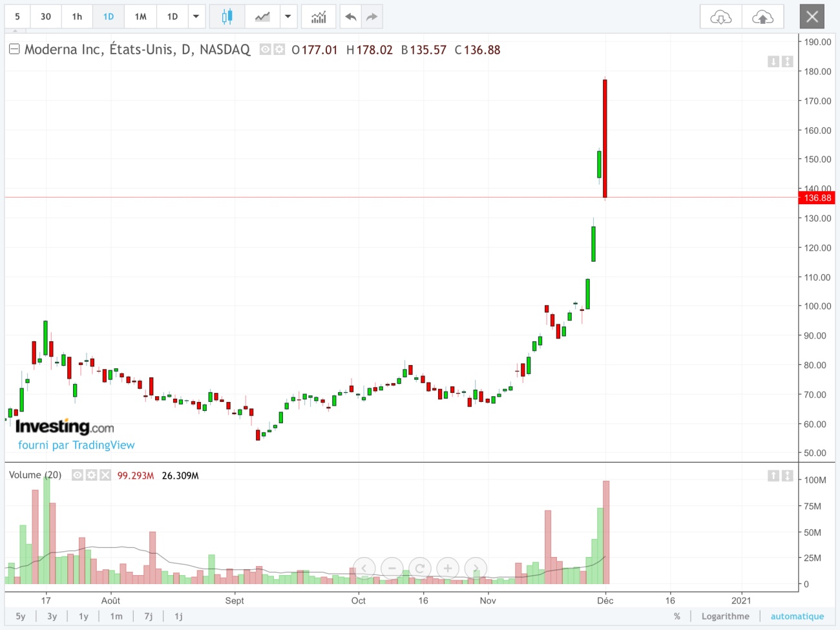Screen dimensions: 840x630
Task: Click the 136.88 current price label
Action: click(817, 198)
